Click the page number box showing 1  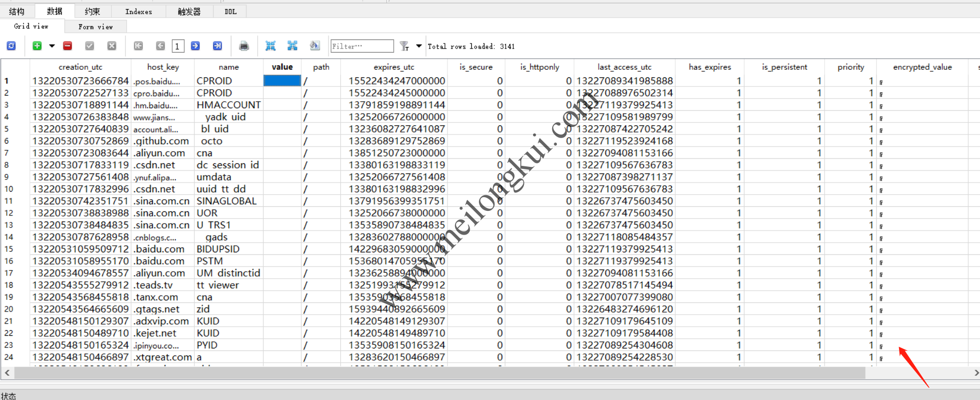pos(178,46)
